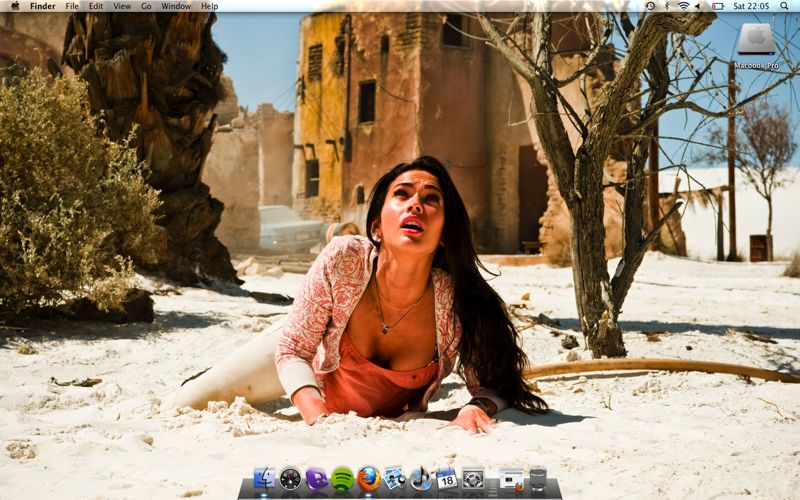This screenshot has width=800, height=500.
Task: Open the Apple menu
Action: [15, 6]
